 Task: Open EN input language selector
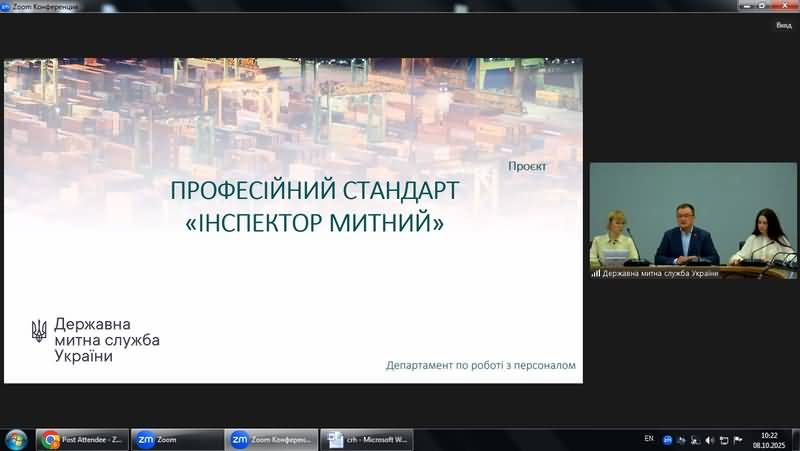pyautogui.click(x=649, y=439)
